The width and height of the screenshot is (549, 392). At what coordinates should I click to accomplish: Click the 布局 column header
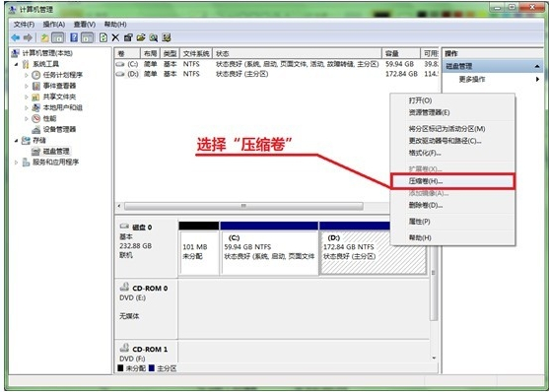(x=150, y=53)
